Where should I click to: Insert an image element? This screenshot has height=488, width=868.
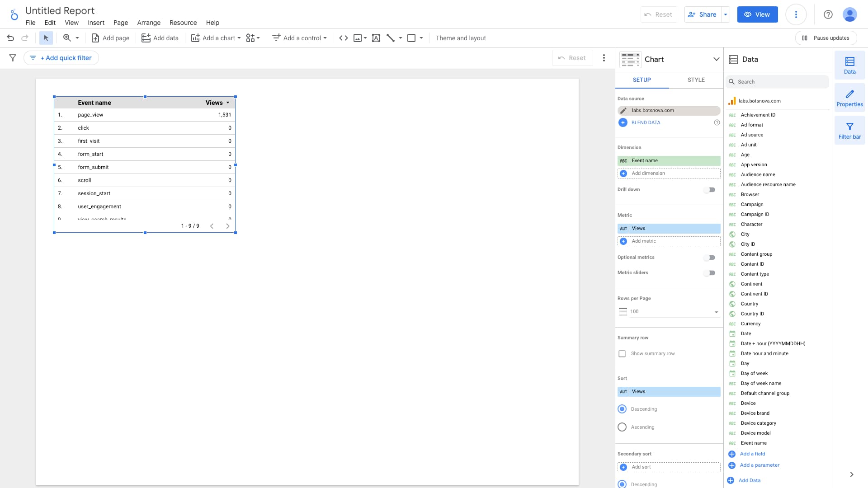(x=358, y=38)
